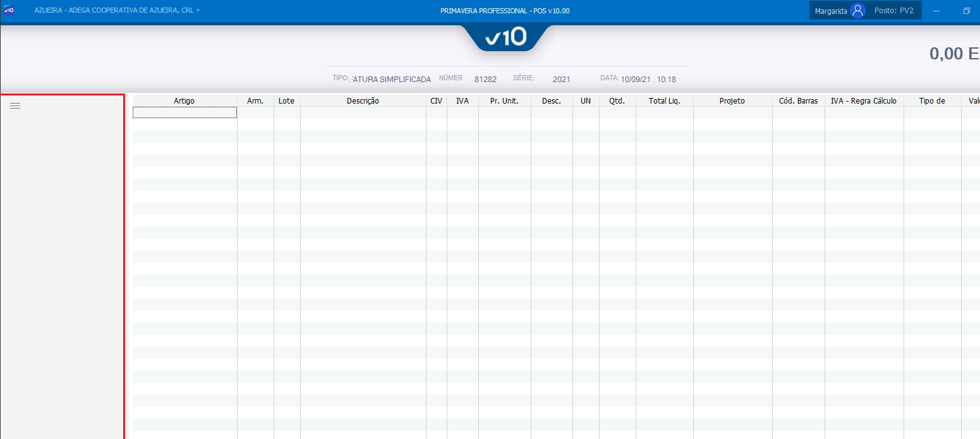This screenshot has height=439, width=980.
Task: Click the Posto: PV2 label
Action: 893,11
